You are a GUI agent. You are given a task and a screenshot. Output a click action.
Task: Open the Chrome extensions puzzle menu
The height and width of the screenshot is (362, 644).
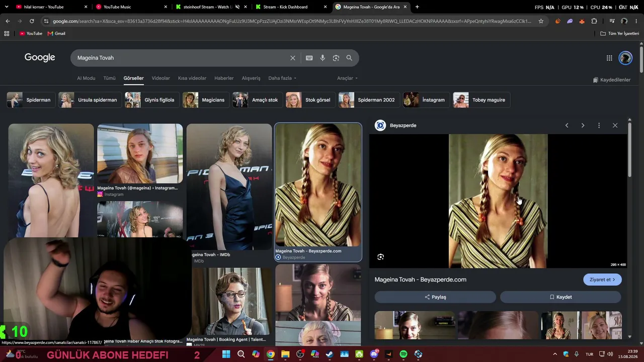coord(594,21)
